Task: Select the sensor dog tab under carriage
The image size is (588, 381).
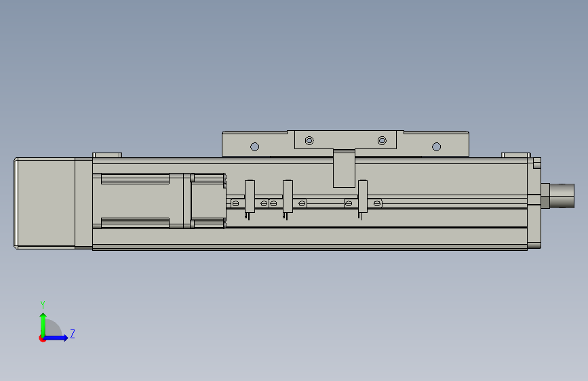Action: (x=344, y=168)
